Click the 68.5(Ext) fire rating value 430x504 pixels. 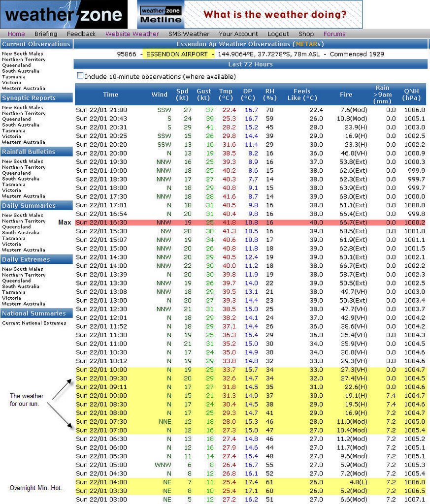pos(353,231)
